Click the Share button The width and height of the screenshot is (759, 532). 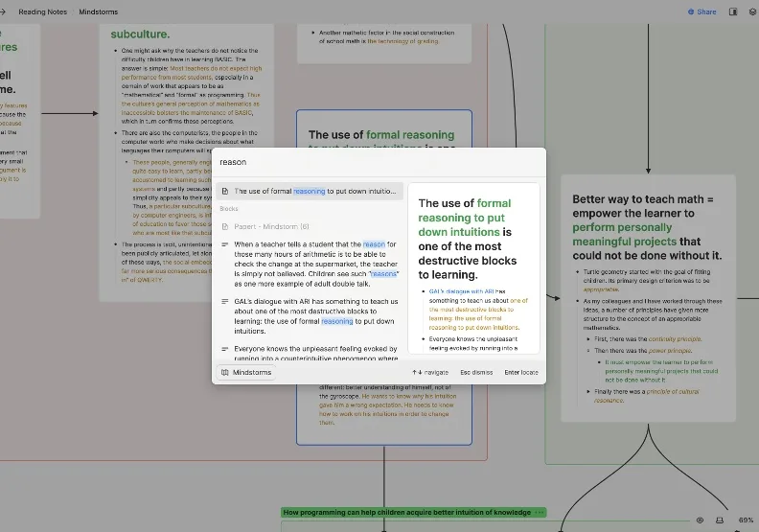[x=701, y=12]
